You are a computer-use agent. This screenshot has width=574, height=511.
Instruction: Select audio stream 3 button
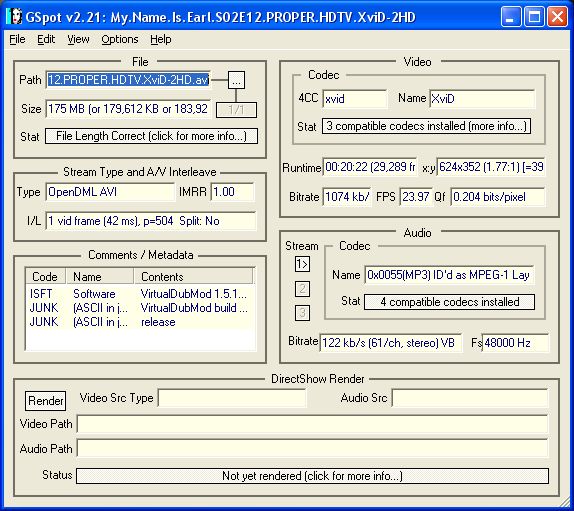coord(302,313)
